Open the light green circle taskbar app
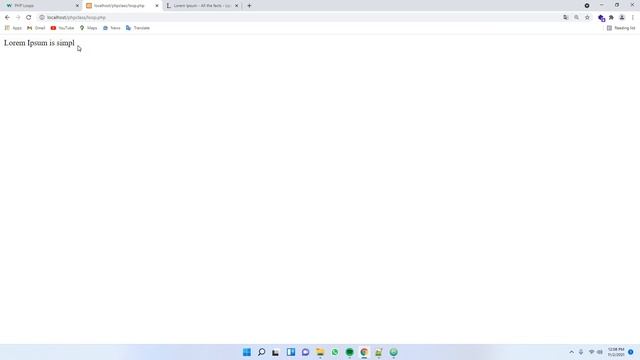Viewport: 640px width, 360px height. click(393, 352)
